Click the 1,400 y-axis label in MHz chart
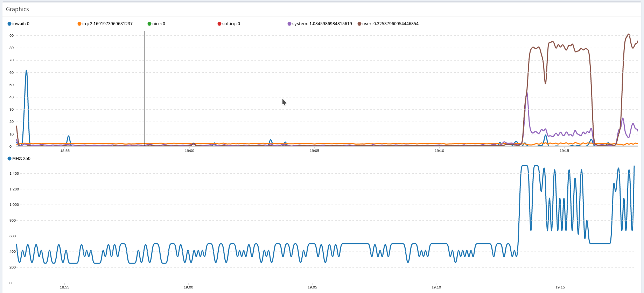The height and width of the screenshot is (293, 644). click(x=14, y=174)
